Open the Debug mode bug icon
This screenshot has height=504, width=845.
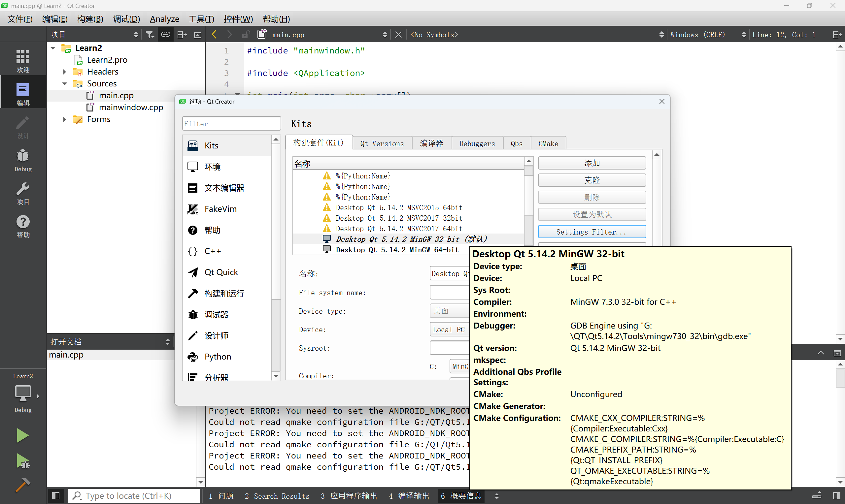click(x=23, y=160)
